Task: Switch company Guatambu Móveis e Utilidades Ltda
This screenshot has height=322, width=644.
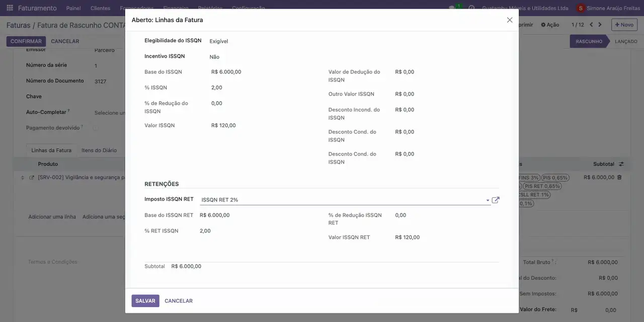Action: pyautogui.click(x=525, y=8)
